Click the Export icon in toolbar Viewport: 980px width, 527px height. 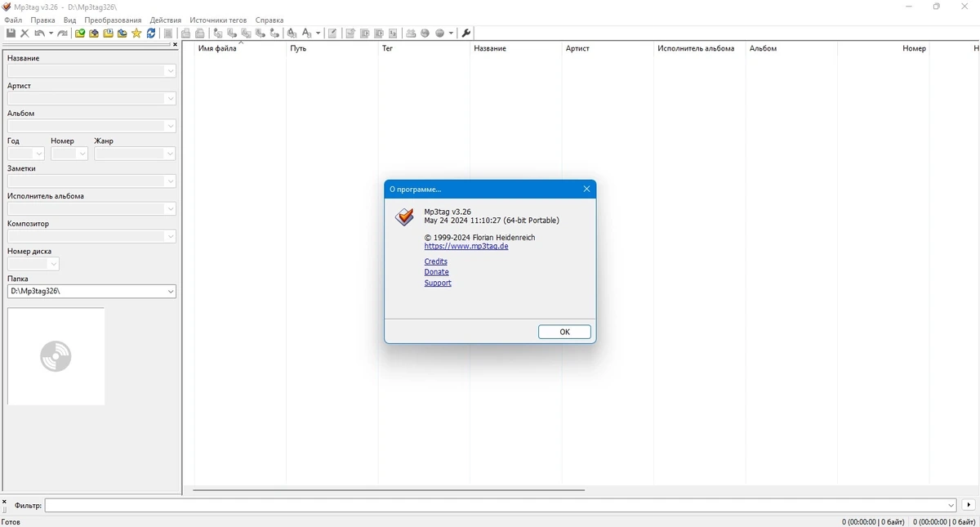350,33
